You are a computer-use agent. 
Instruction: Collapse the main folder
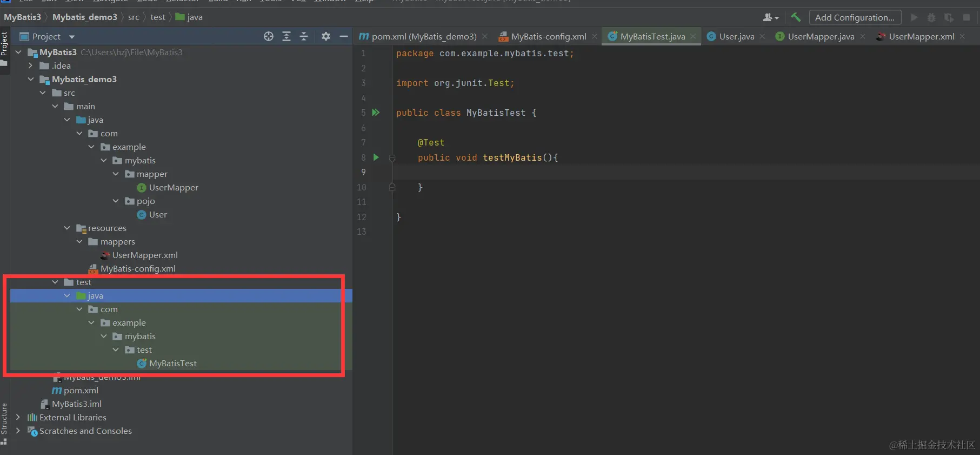pyautogui.click(x=55, y=106)
